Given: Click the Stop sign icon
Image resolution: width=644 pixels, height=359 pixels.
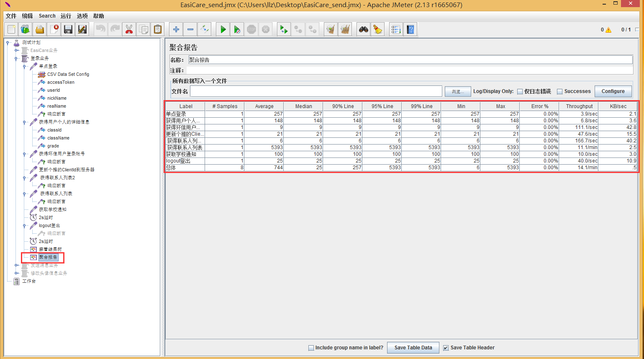Looking at the screenshot, I should pyautogui.click(x=251, y=29).
